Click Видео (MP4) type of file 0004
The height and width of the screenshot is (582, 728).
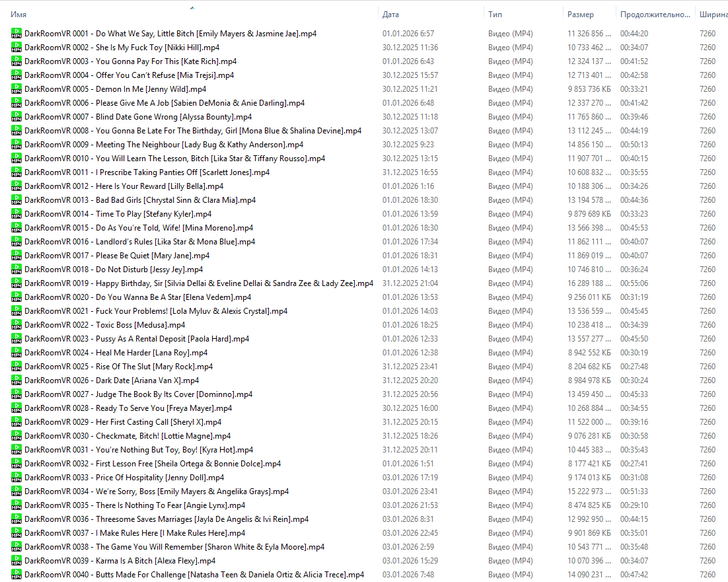tap(510, 75)
